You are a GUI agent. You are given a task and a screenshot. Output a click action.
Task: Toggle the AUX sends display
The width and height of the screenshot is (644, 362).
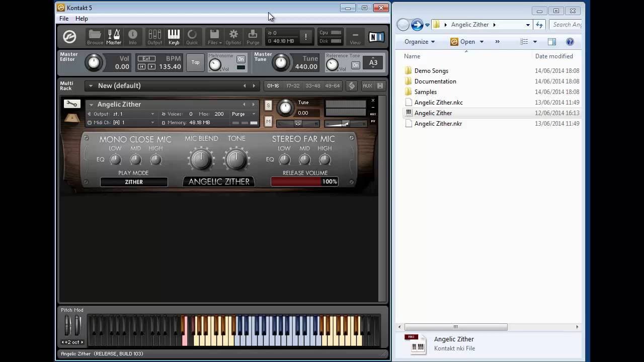367,85
